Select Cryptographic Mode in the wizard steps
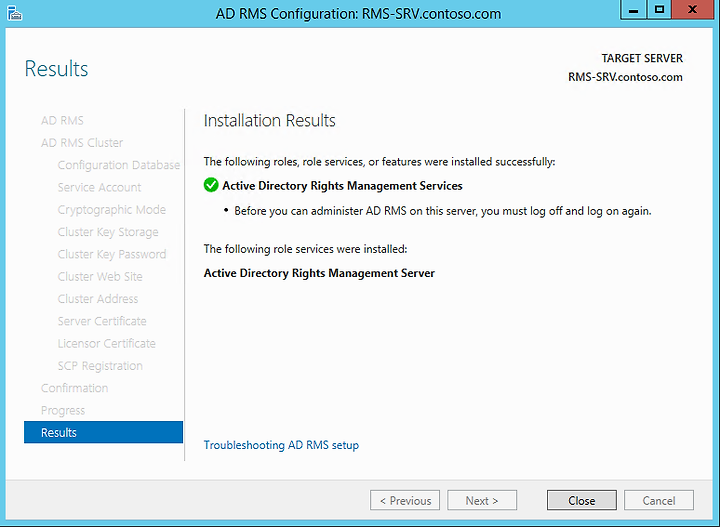 112,210
